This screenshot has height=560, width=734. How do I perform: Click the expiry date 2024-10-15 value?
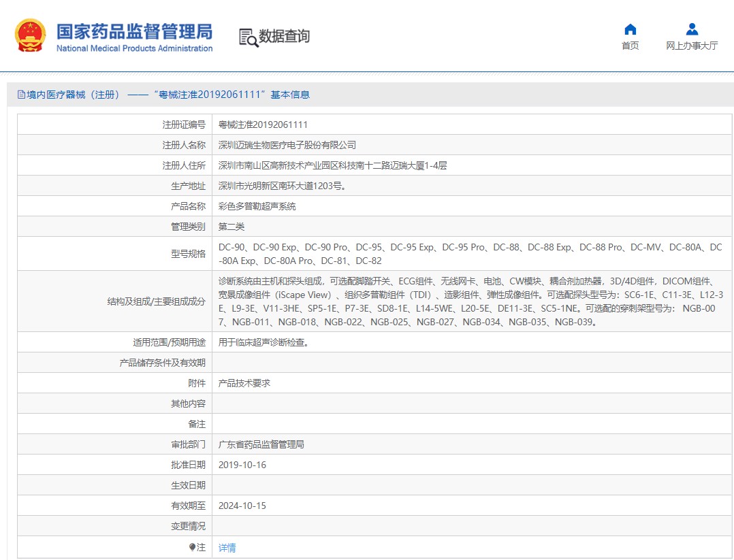tap(242, 506)
